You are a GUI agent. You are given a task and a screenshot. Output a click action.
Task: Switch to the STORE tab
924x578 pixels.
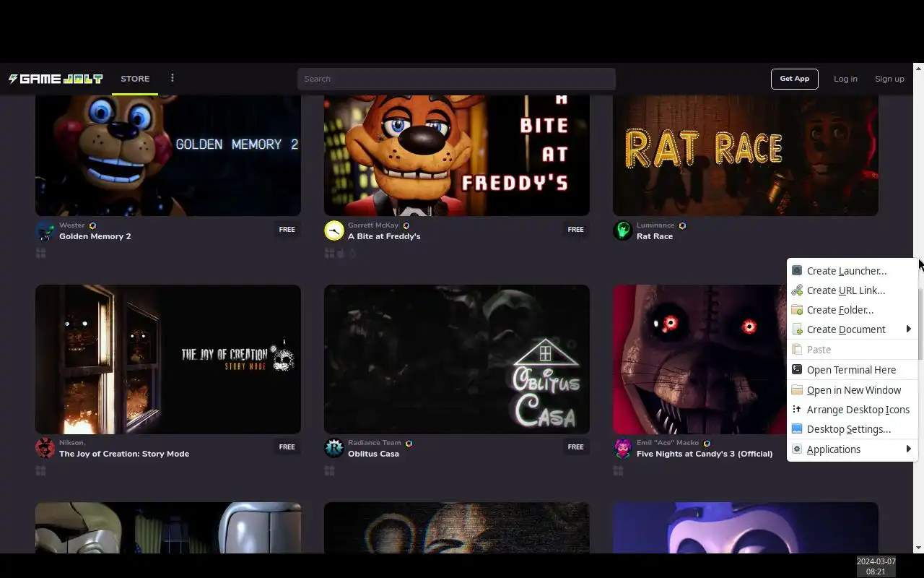coord(135,79)
